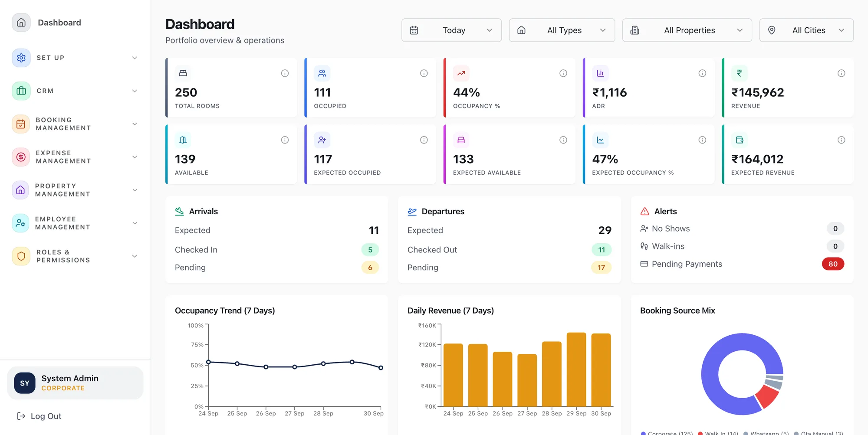Click the Set Up gear icon
Image resolution: width=868 pixels, height=435 pixels.
(21, 58)
